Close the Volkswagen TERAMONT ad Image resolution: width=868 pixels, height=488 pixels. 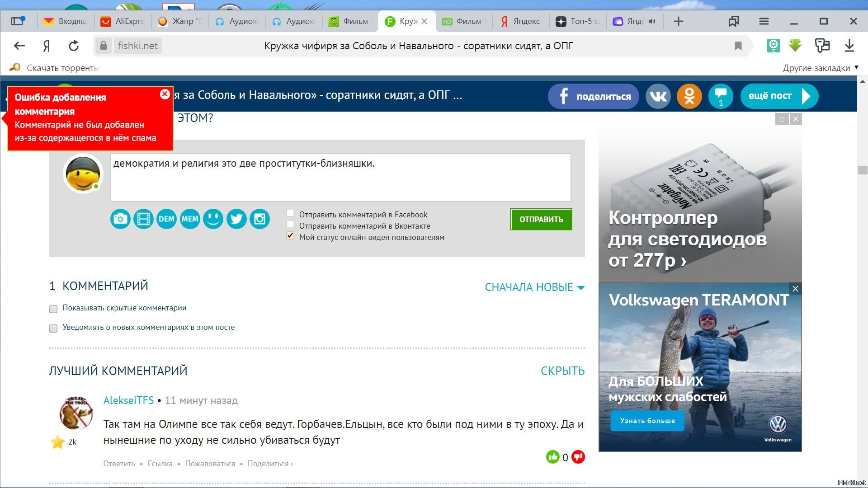pos(795,289)
